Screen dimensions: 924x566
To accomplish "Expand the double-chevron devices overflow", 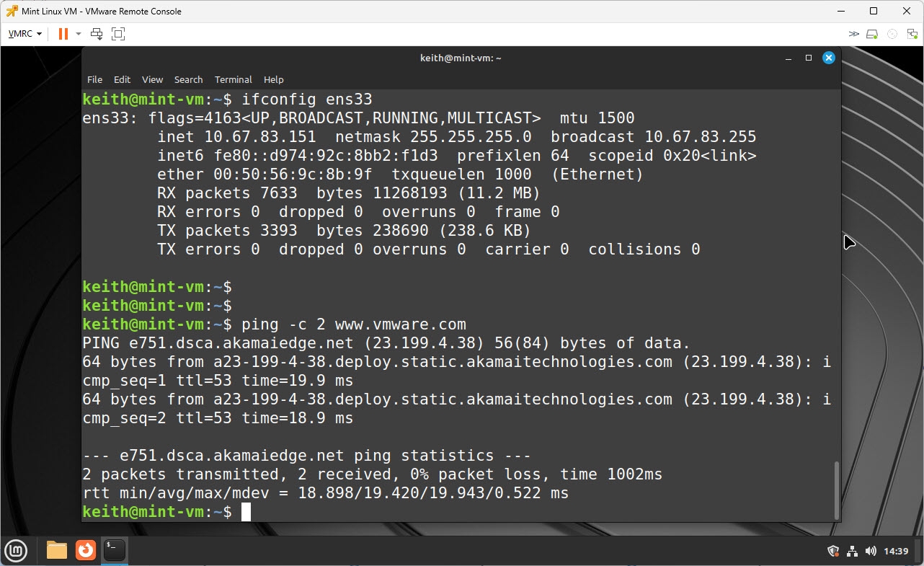I will click(x=854, y=34).
